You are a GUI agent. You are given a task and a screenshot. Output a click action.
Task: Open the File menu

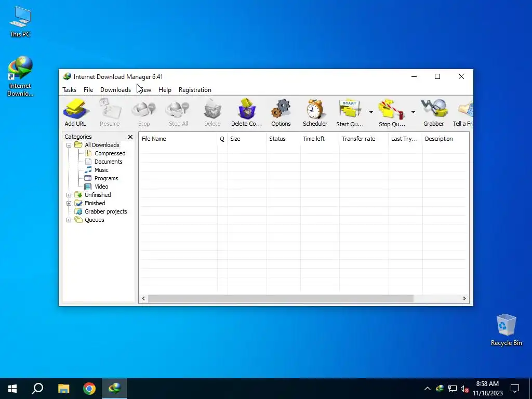[x=88, y=90]
